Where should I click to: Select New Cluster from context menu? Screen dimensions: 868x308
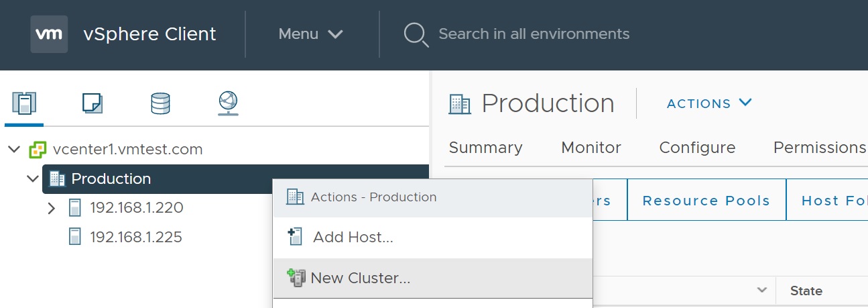(x=360, y=278)
